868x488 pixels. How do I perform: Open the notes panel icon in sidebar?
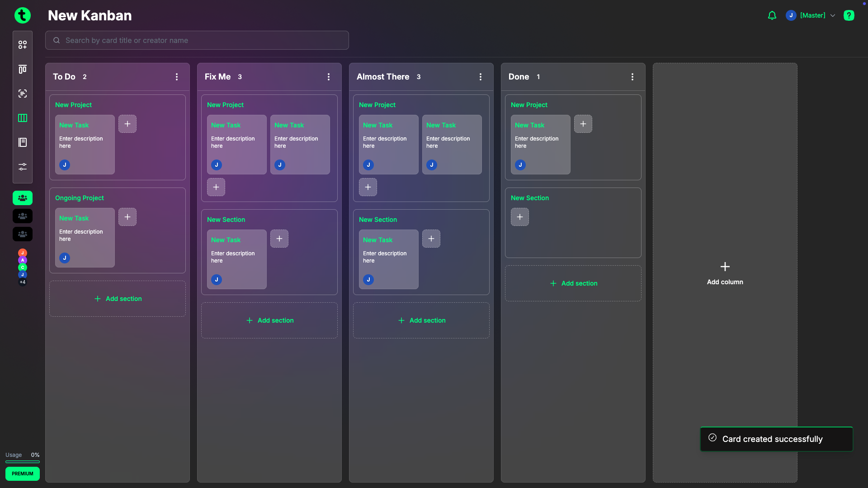(x=22, y=142)
